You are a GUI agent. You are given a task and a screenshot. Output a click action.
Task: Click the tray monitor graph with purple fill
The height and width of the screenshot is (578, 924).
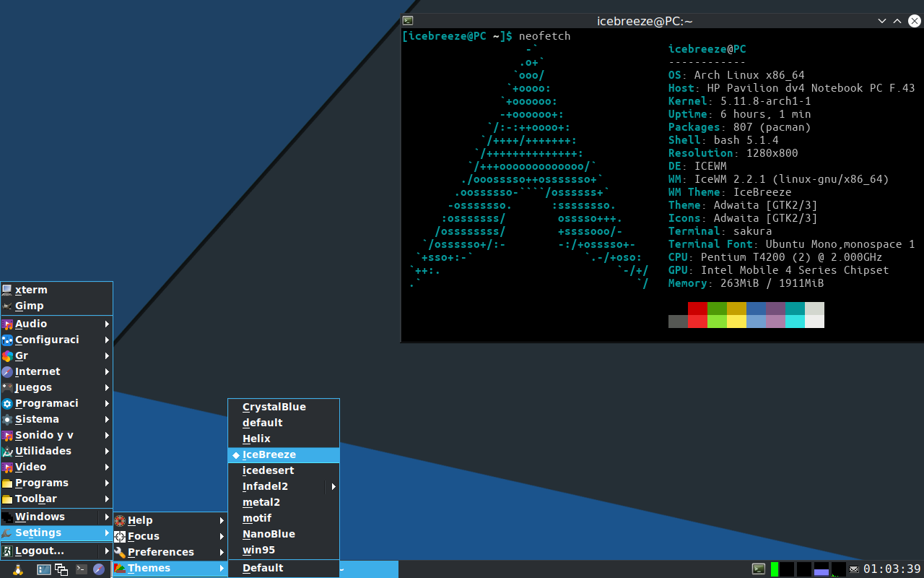(x=821, y=569)
